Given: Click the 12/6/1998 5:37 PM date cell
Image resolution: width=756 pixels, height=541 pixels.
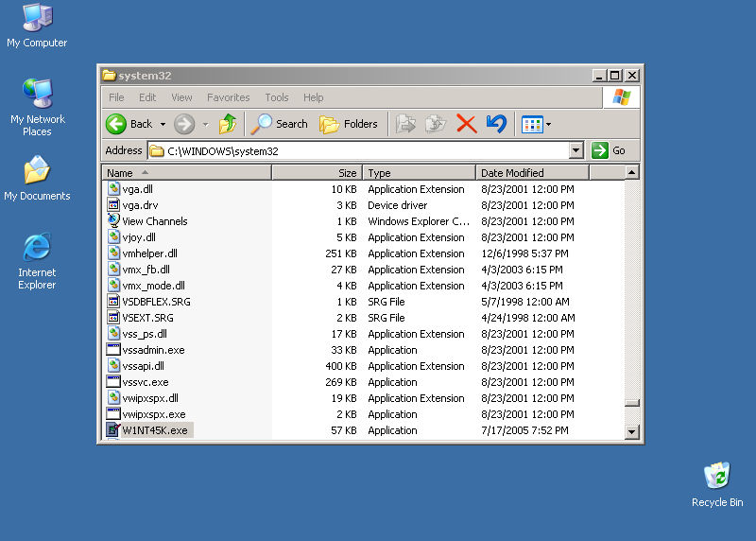Looking at the screenshot, I should pos(525,253).
